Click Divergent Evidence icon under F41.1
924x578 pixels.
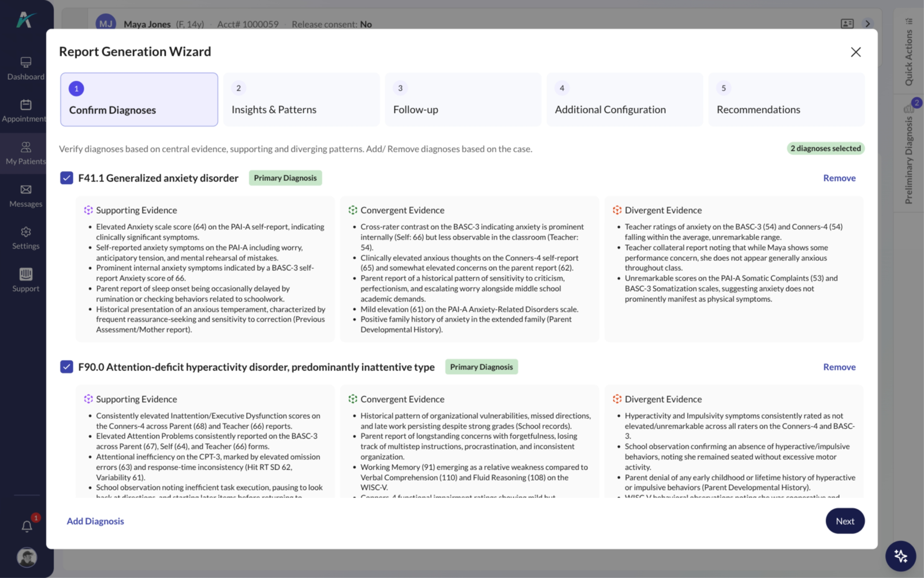tap(617, 210)
